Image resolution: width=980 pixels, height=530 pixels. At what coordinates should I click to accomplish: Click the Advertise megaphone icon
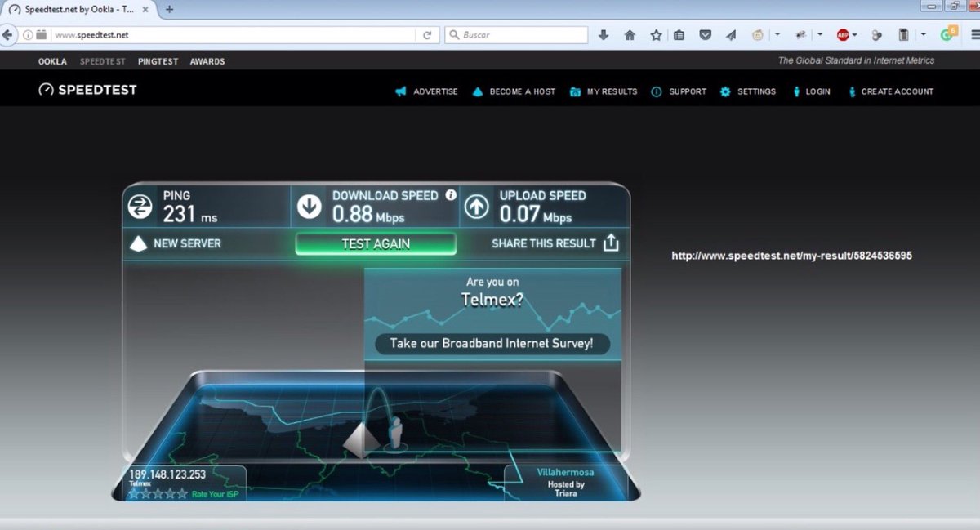401,91
